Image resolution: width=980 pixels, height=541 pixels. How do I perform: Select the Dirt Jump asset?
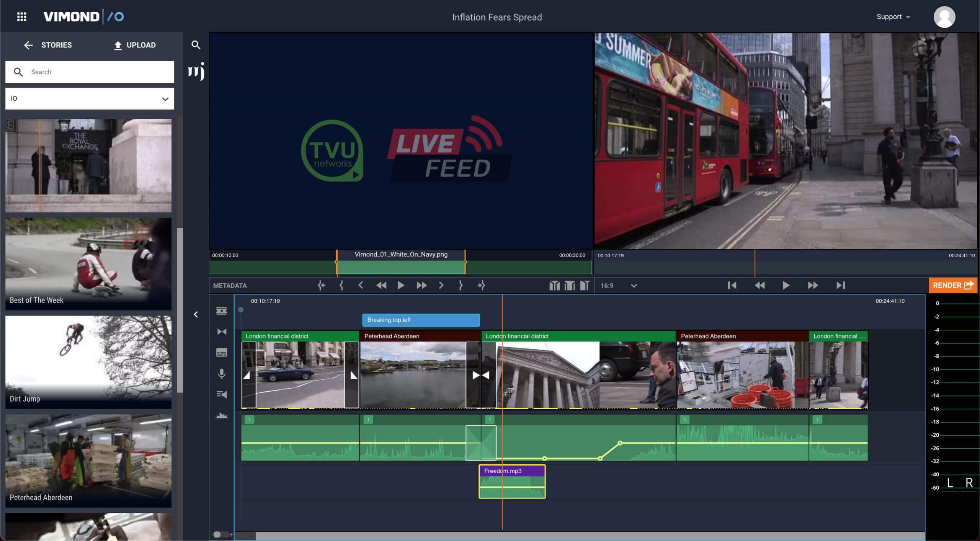click(88, 362)
